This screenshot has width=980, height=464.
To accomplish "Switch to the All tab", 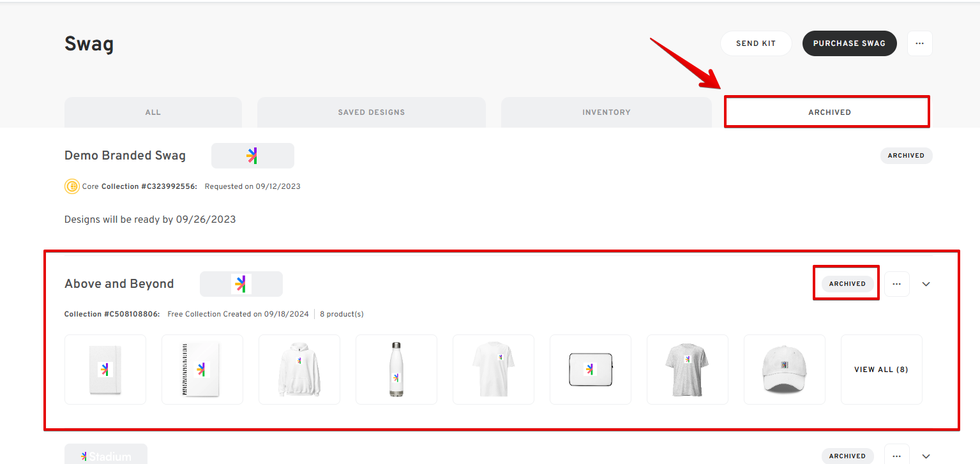I will click(x=153, y=112).
